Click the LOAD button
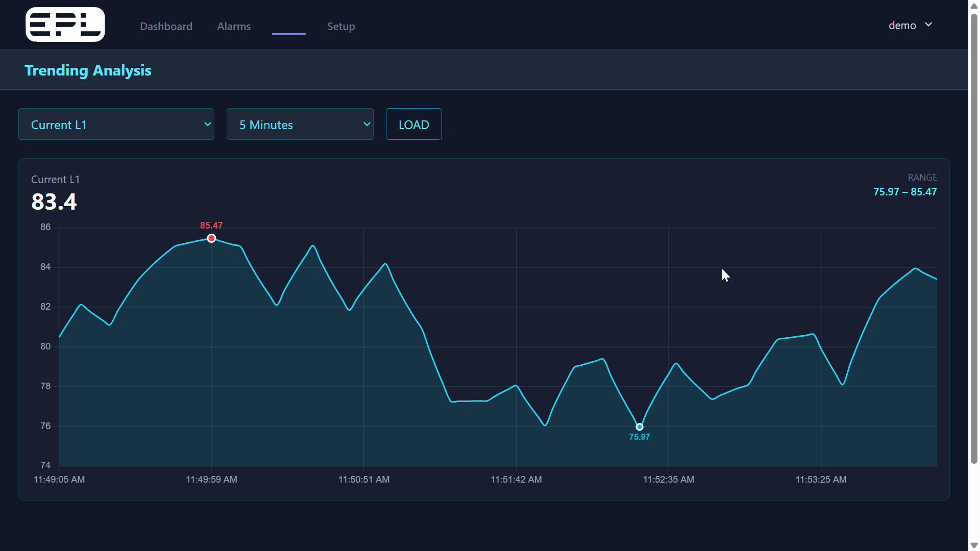This screenshot has height=551, width=980. tap(414, 124)
